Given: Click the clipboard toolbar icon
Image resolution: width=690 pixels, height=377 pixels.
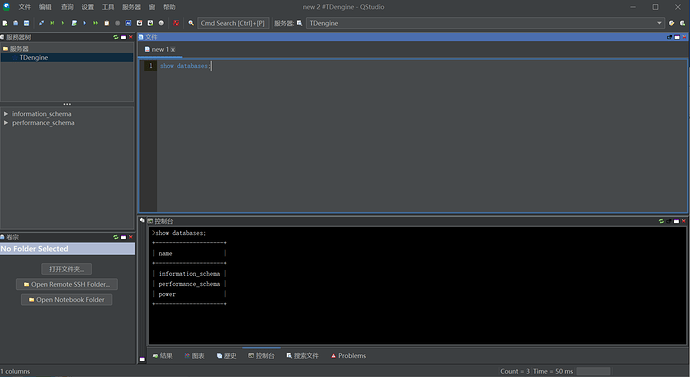Looking at the screenshot, I should coord(106,23).
